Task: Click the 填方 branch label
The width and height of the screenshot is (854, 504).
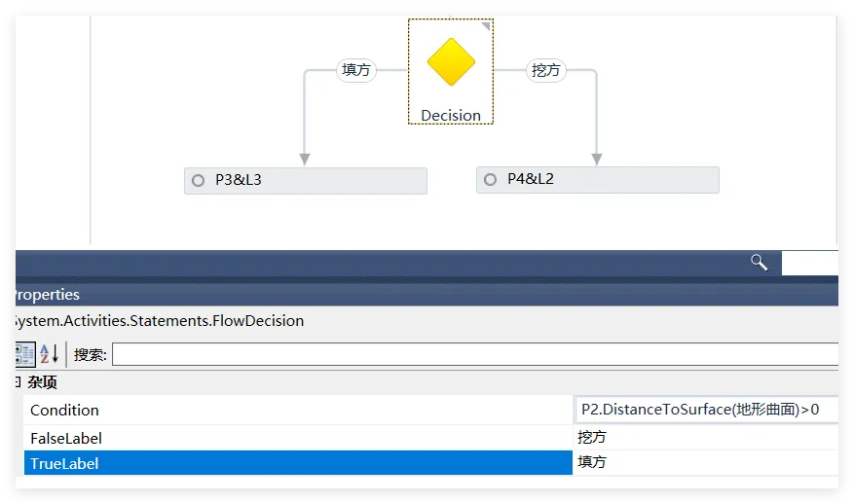Action: coord(355,70)
